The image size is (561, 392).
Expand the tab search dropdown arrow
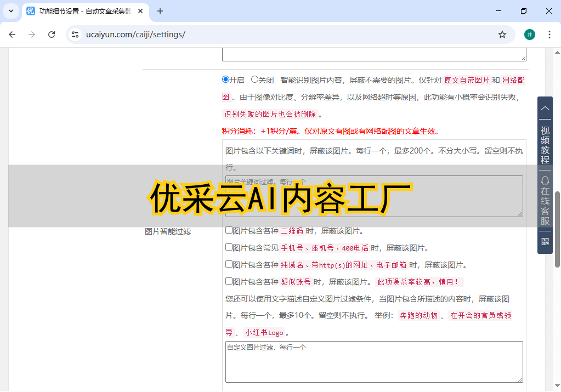point(10,11)
